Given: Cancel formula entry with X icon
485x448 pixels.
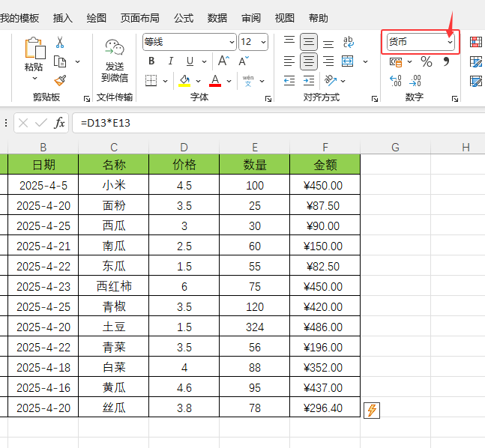Looking at the screenshot, I should pos(23,123).
